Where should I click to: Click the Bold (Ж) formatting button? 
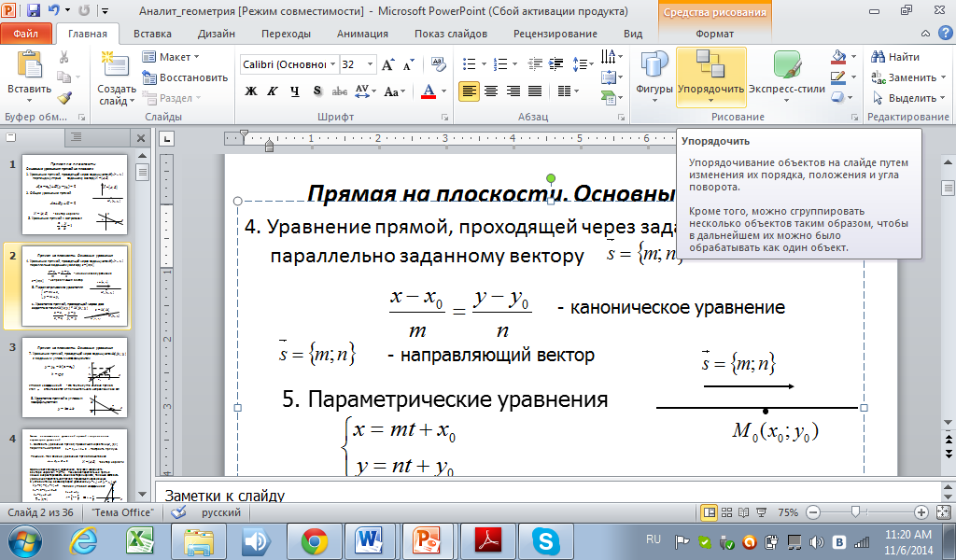tap(250, 91)
